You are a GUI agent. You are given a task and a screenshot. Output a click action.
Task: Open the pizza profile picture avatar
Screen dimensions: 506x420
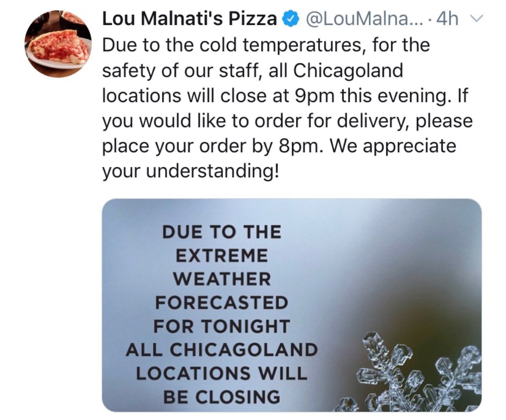point(58,44)
